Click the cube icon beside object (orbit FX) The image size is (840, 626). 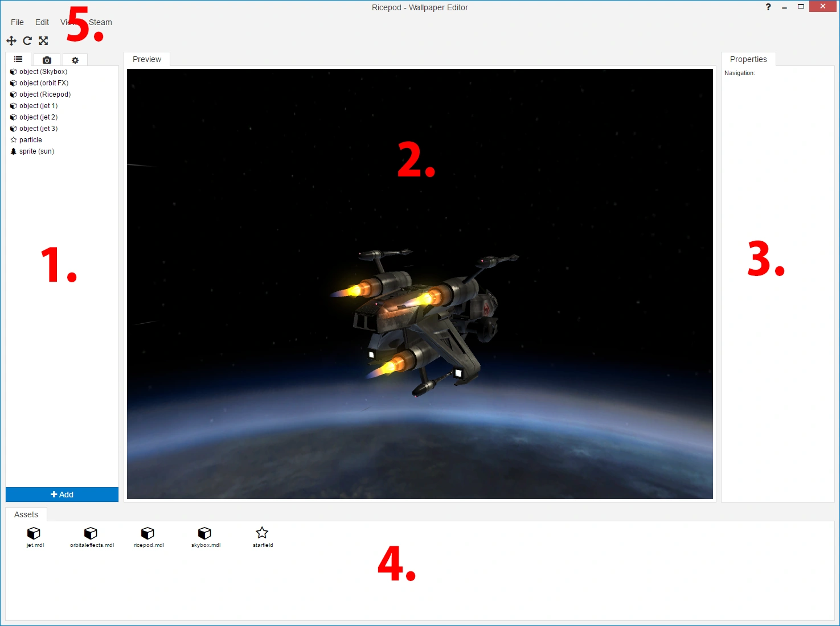14,83
